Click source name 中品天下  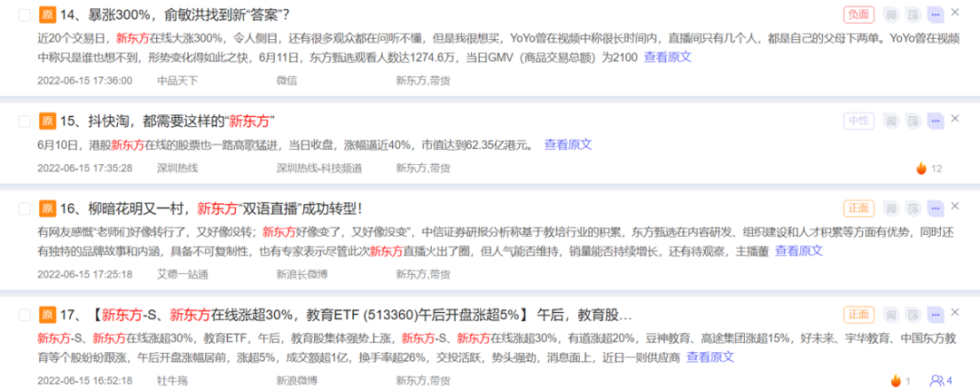(178, 81)
